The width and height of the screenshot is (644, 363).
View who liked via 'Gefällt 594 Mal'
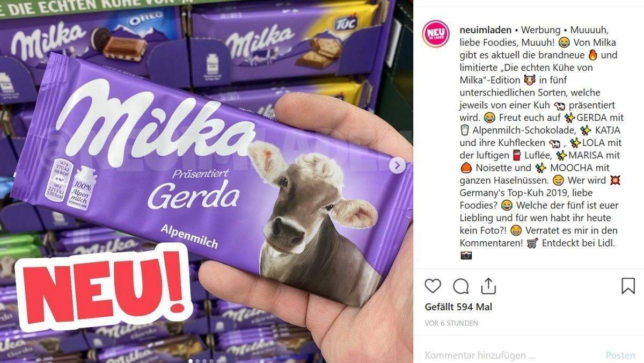458,307
